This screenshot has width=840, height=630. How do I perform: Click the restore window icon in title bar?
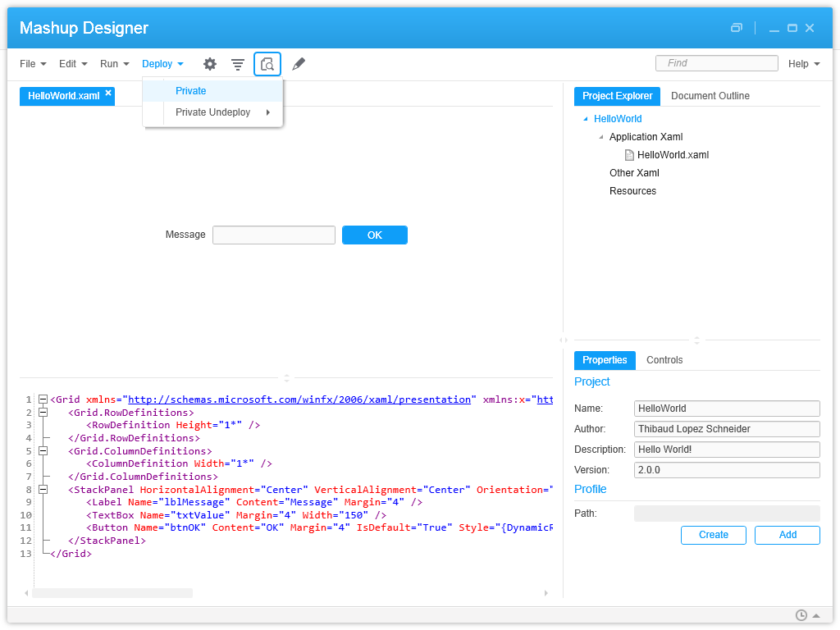click(x=737, y=28)
